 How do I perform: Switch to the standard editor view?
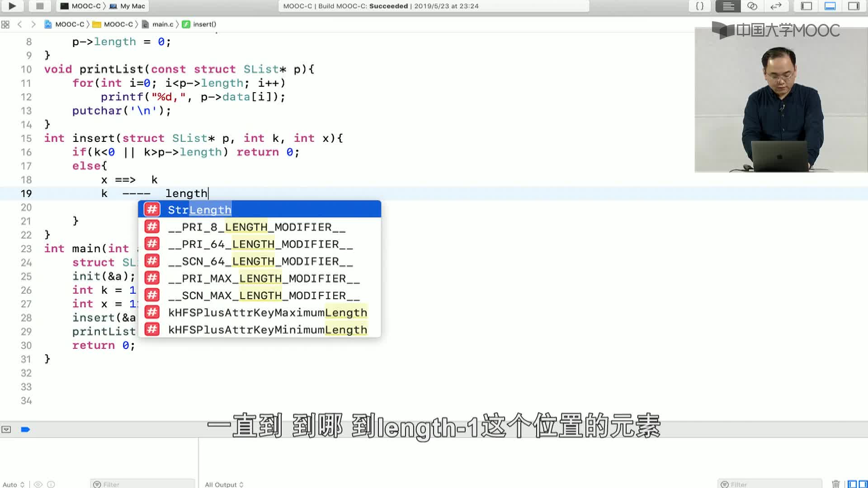pos(728,6)
